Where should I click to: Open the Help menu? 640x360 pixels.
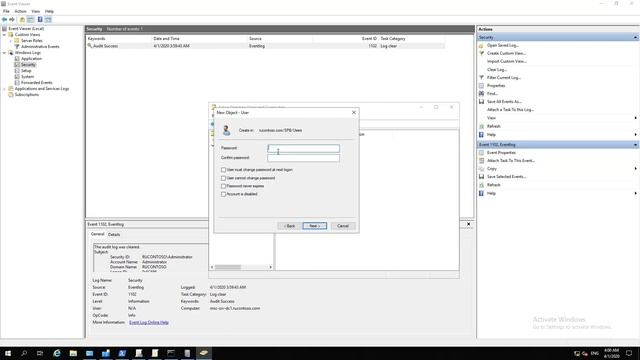(x=49, y=11)
